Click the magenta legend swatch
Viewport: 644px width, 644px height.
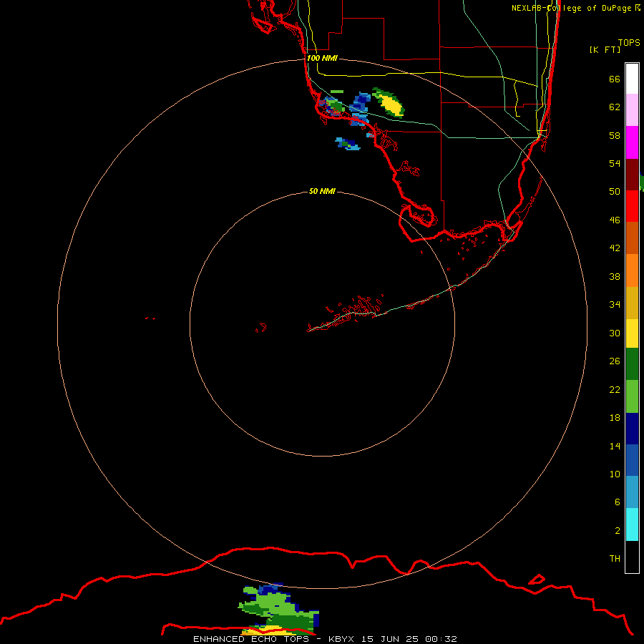632,142
